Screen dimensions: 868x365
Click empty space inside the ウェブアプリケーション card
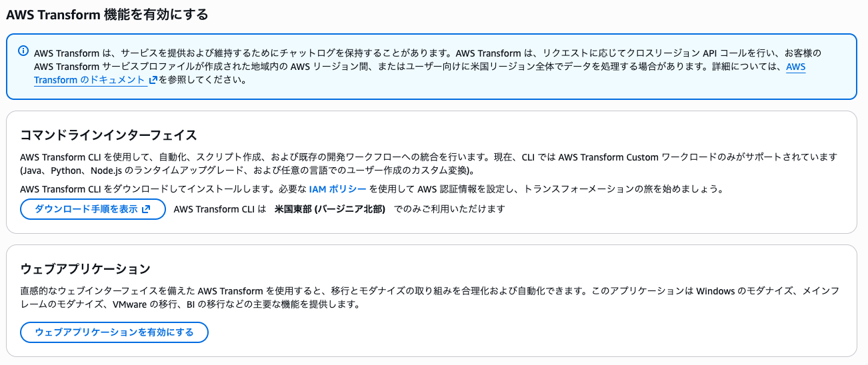[533, 333]
